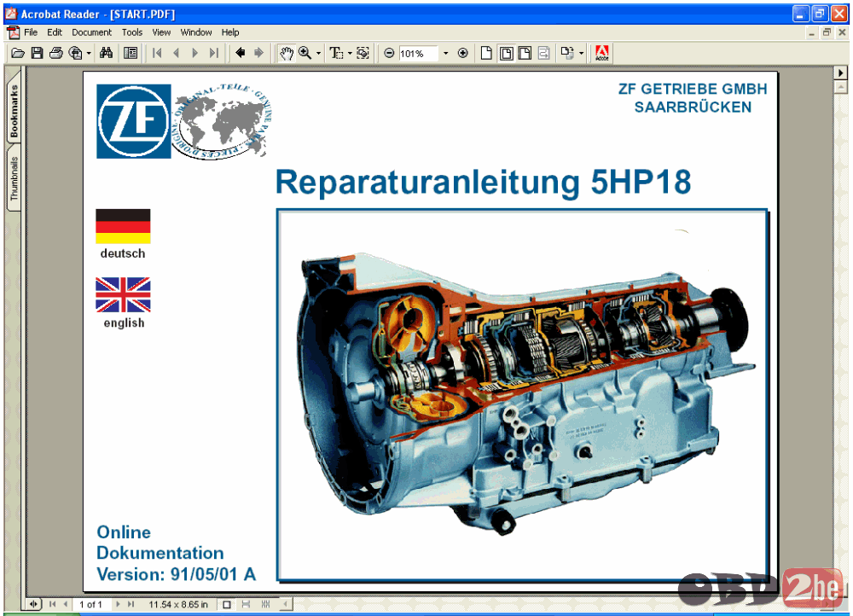Click the '1 of 1' page number field
The width and height of the screenshot is (853, 616).
click(91, 605)
